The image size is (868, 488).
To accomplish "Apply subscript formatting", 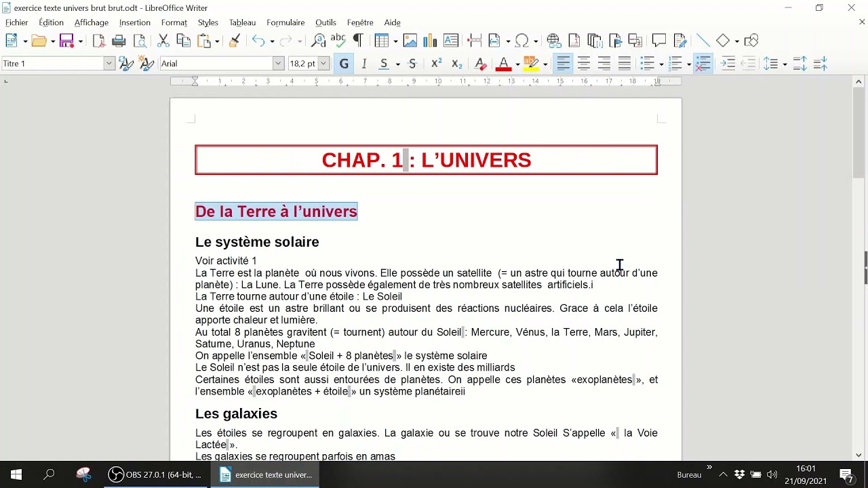I will (456, 64).
